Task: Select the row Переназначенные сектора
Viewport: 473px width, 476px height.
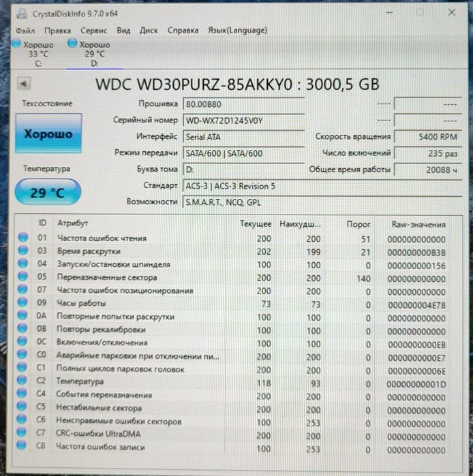Action: pyautogui.click(x=232, y=278)
